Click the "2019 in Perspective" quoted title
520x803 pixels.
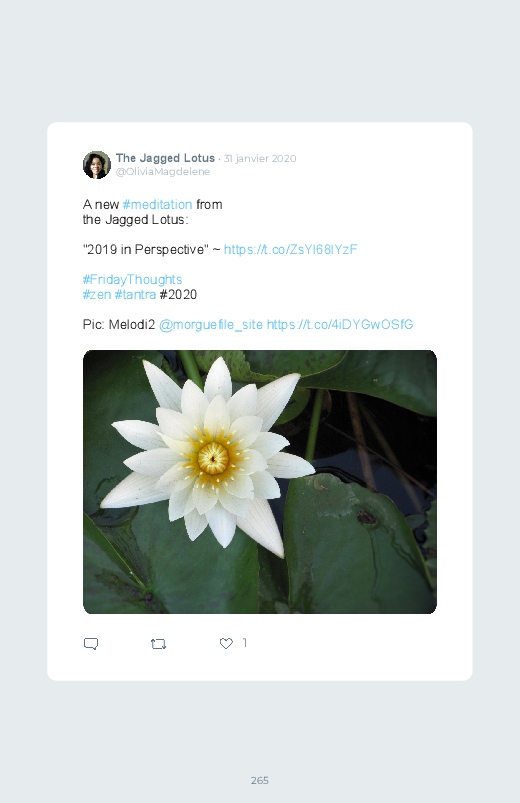[x=145, y=249]
